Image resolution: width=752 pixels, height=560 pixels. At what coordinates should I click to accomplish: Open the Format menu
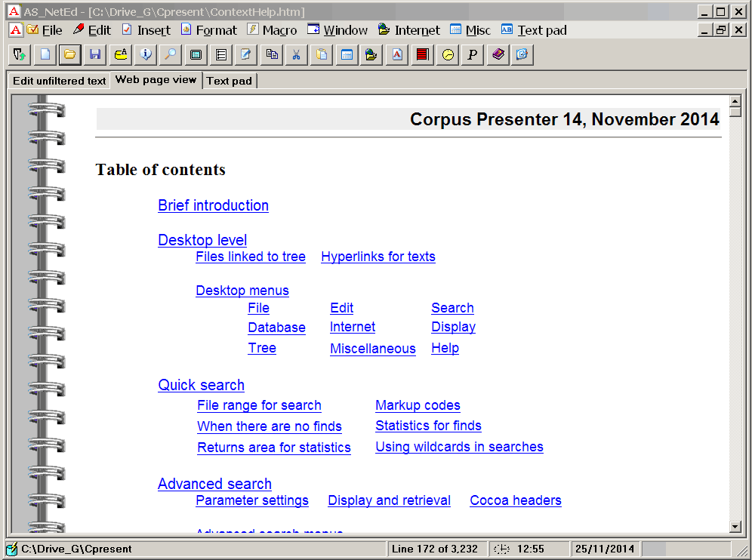[208, 30]
